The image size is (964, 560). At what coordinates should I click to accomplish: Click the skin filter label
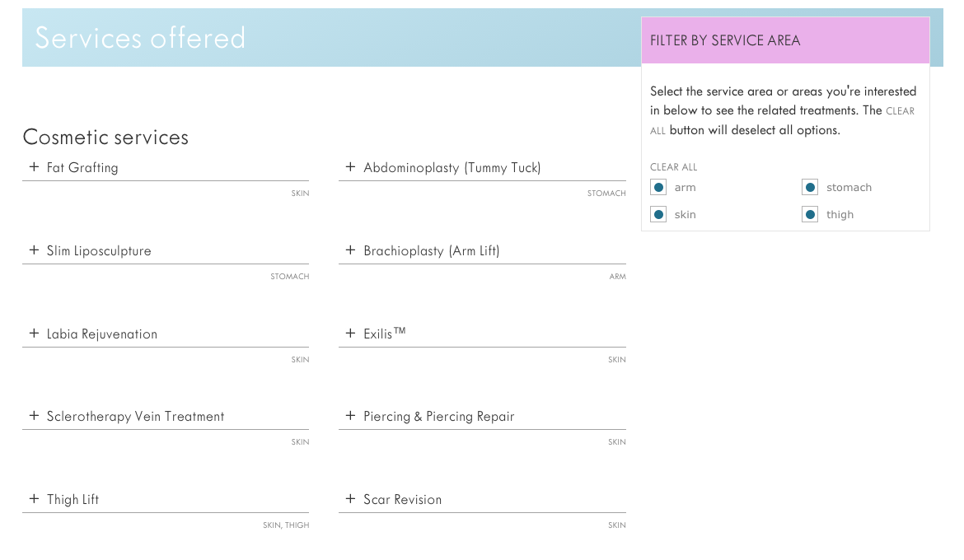(685, 215)
